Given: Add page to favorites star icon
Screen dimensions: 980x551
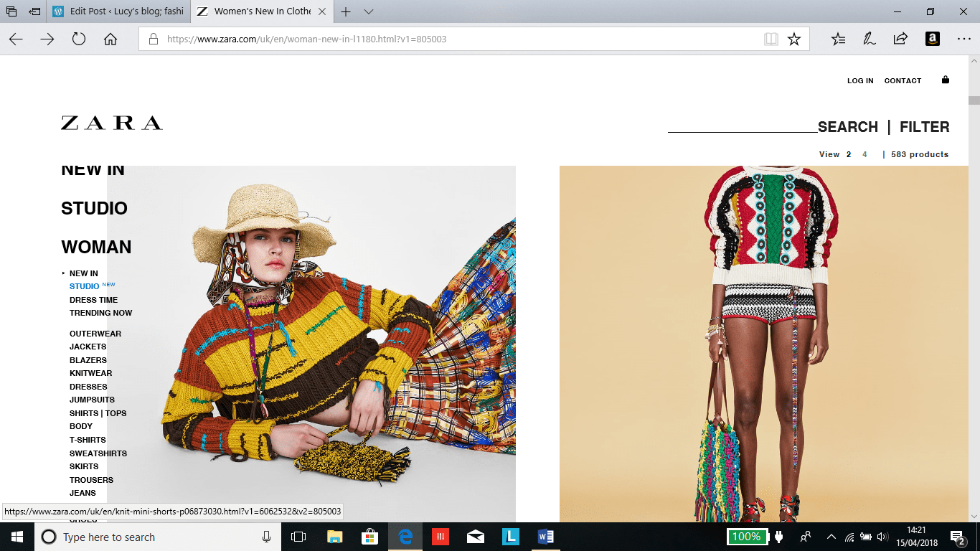Looking at the screenshot, I should pyautogui.click(x=793, y=39).
